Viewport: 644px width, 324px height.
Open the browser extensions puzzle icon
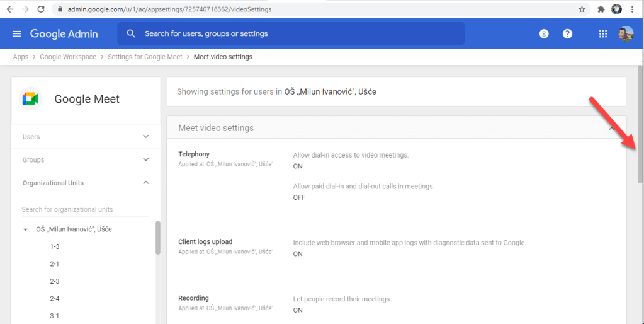click(601, 9)
